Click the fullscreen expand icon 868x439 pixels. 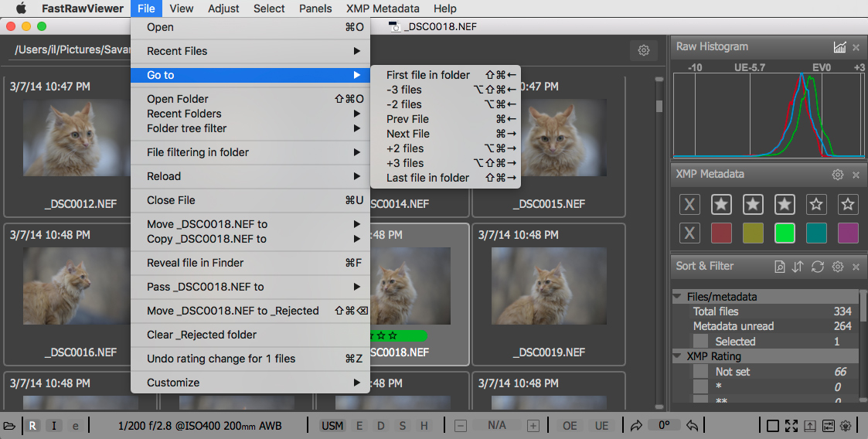[x=791, y=426]
